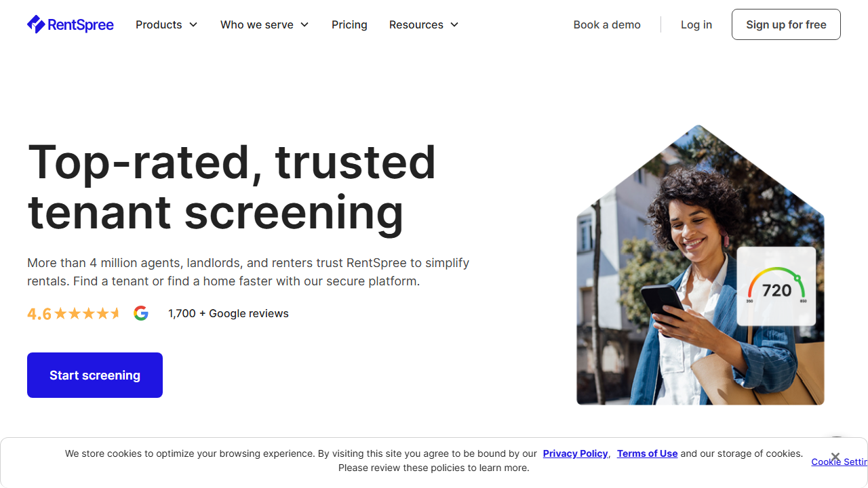Viewport: 868px width, 488px height.
Task: Click Sign up for free button
Action: tap(786, 24)
